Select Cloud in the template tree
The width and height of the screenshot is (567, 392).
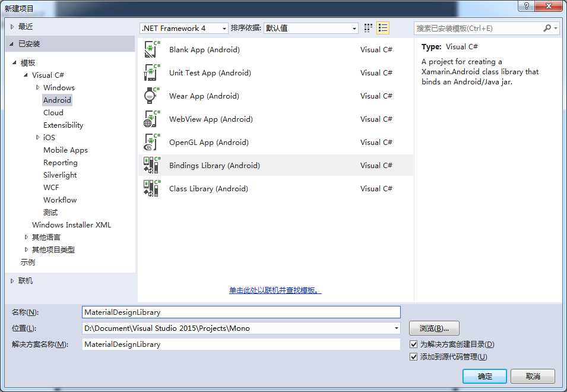(53, 112)
